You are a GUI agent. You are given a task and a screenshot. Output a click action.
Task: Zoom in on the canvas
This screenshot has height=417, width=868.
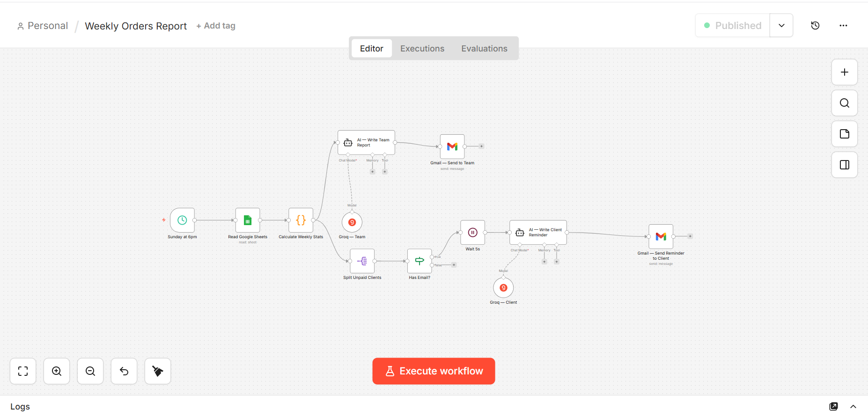pos(57,371)
